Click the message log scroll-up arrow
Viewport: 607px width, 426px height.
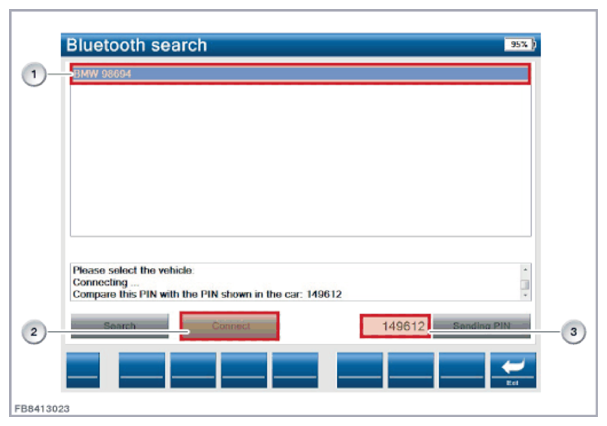point(526,270)
